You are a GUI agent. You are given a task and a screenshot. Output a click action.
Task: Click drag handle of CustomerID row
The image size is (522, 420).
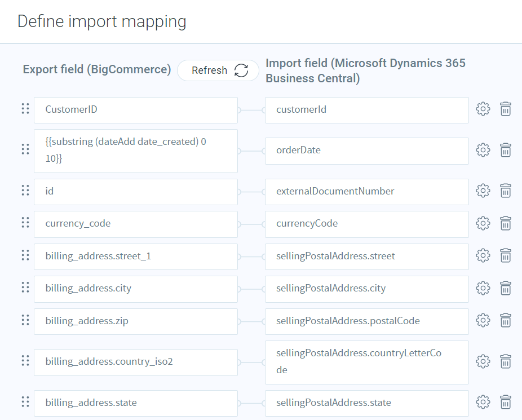(25, 108)
